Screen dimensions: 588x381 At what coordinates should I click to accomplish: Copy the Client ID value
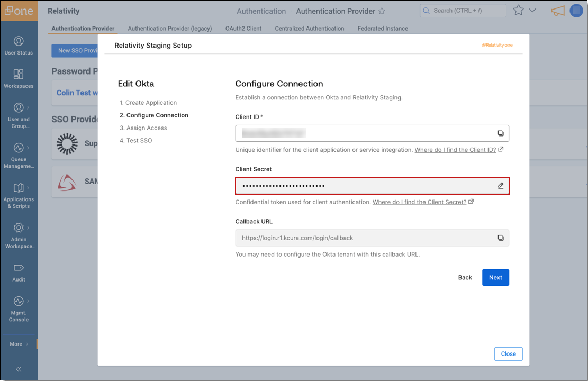500,133
